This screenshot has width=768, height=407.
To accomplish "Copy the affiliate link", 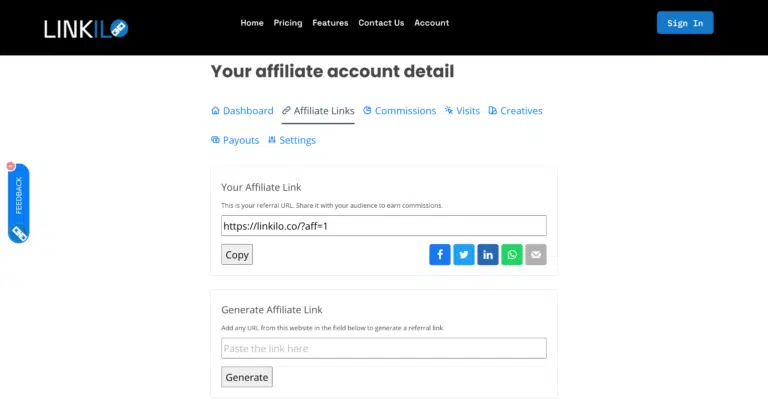I will [x=237, y=255].
